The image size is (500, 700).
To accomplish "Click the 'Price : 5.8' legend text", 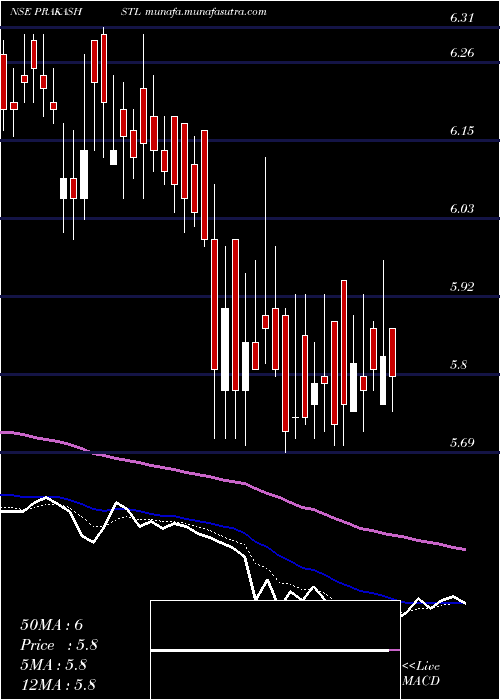I will [59, 645].
